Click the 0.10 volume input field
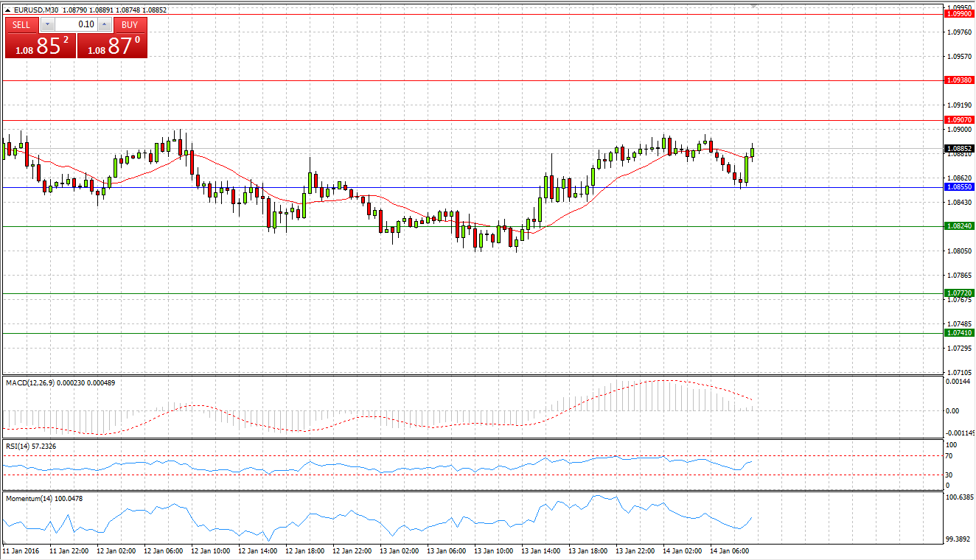Screen dimensions: 976x560 click(x=77, y=24)
